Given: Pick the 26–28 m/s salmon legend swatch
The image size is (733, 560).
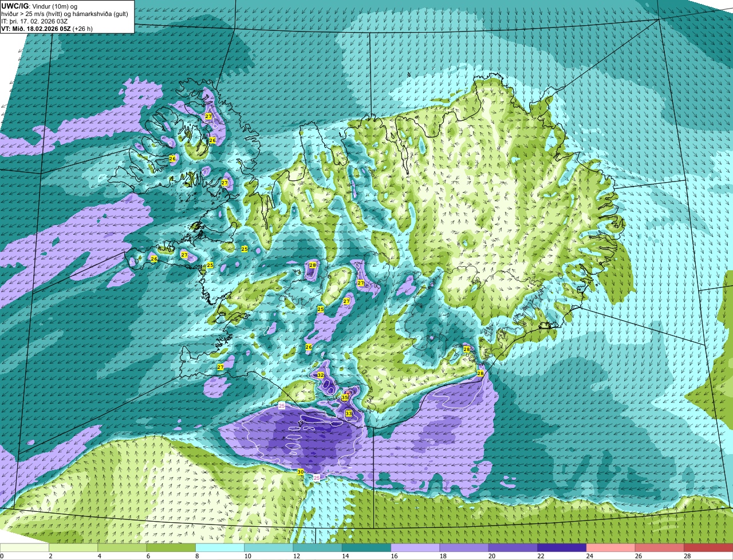Looking at the screenshot, I should 660,548.
